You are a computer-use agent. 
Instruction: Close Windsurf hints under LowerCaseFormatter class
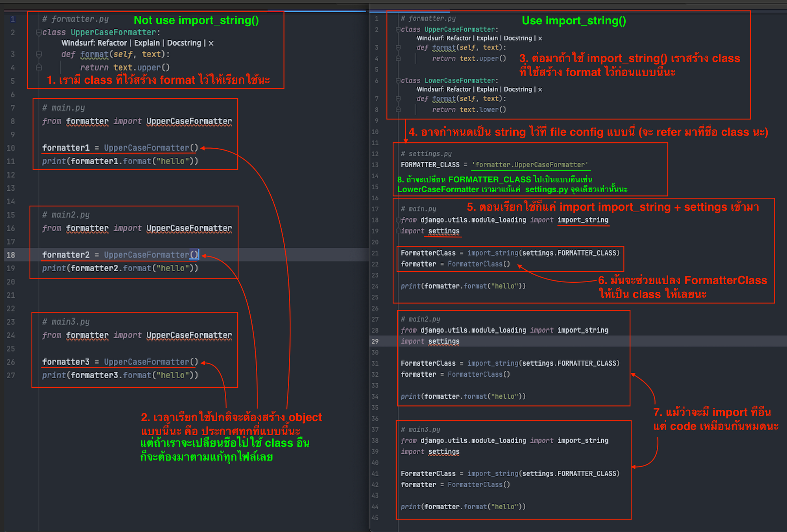point(540,90)
